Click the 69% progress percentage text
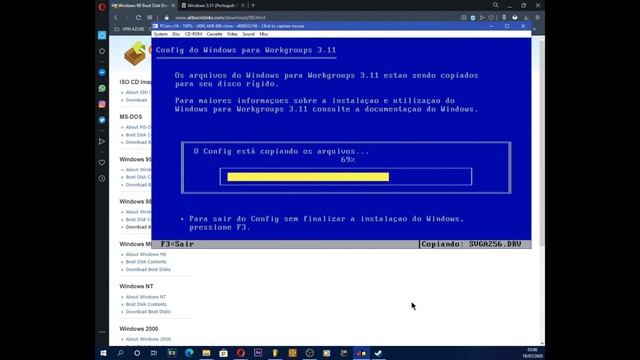This screenshot has height=360, width=640. [348, 160]
